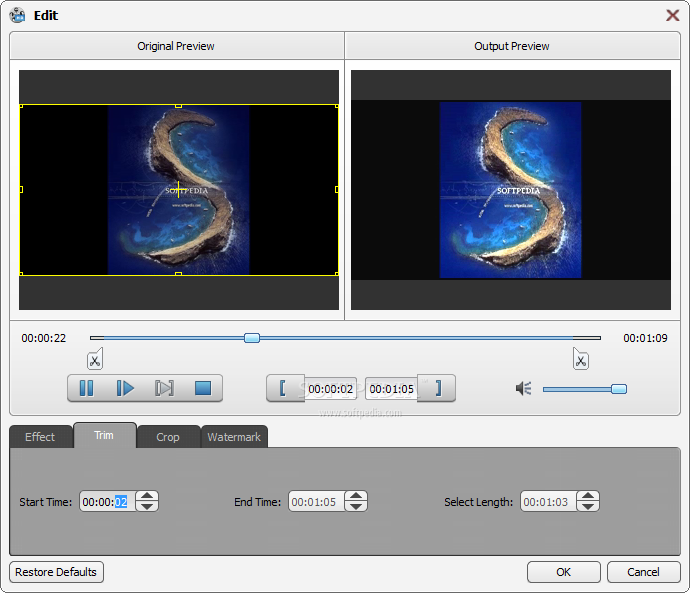Screen dimensions: 690x593
Task: Click the Select Length input field
Action: click(x=549, y=501)
